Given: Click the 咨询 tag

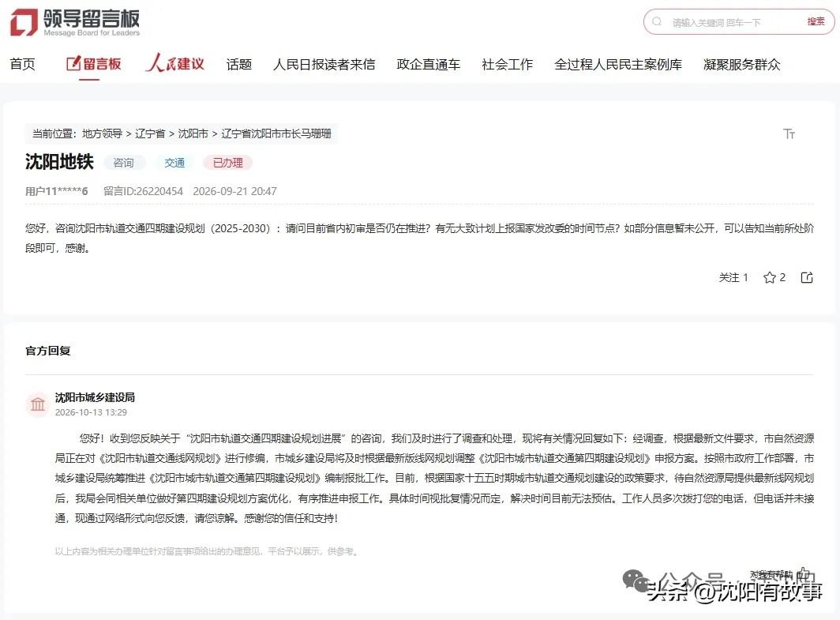Looking at the screenshot, I should coord(124,163).
